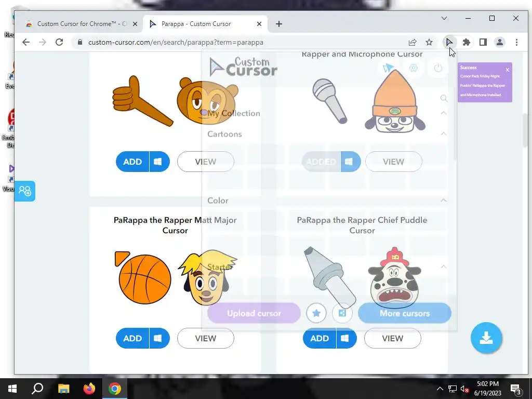Click Windows icon next to ADDED button
The image size is (532, 399).
point(350,162)
